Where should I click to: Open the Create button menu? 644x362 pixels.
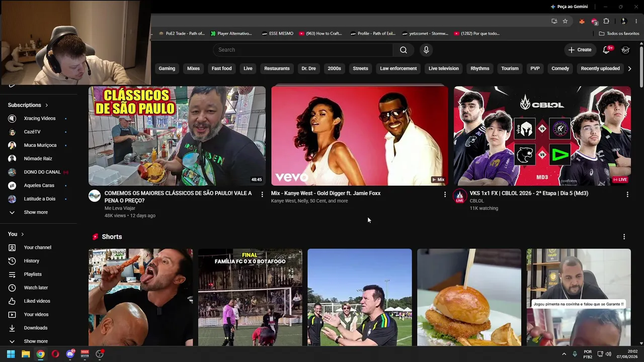click(x=580, y=50)
